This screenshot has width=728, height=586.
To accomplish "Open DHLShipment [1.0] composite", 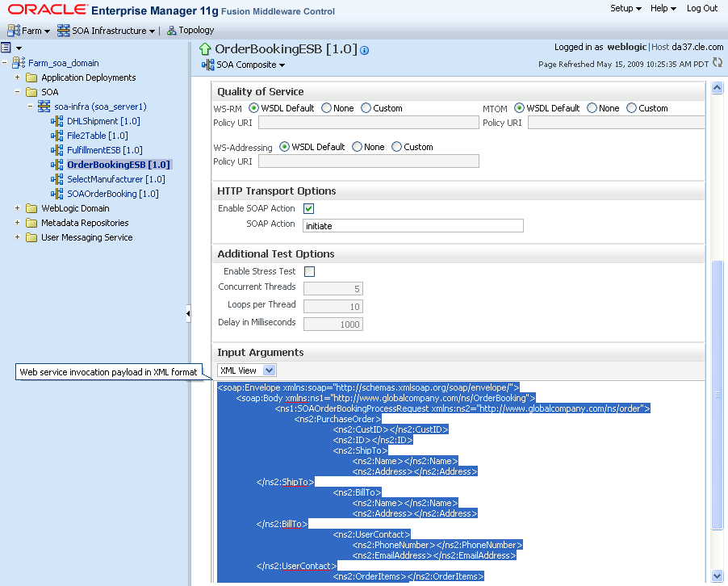I will 103,121.
